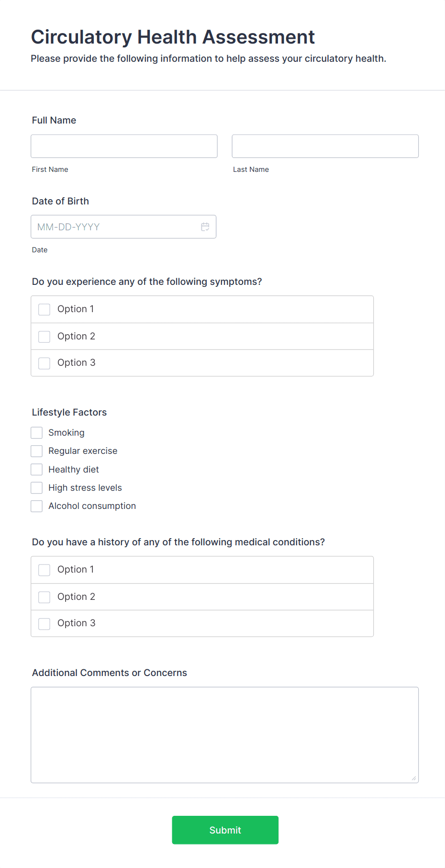Toggle the High stress levels checkbox
This screenshot has height=868, width=445.
[x=36, y=487]
